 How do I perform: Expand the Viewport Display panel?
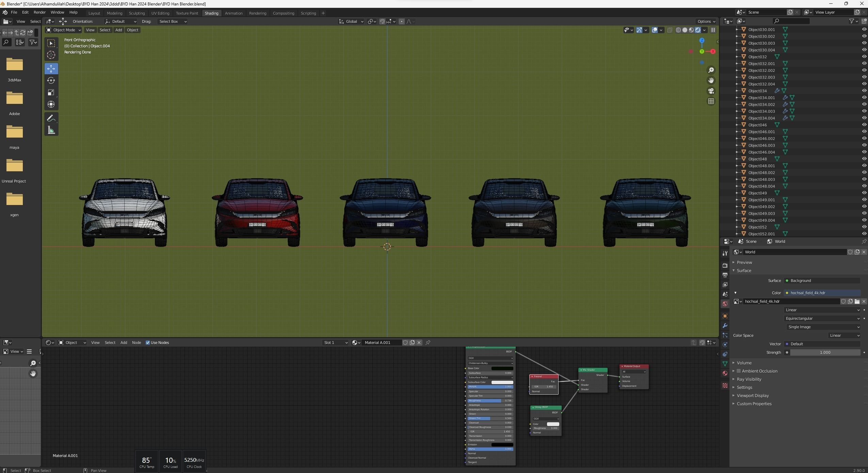point(753,396)
